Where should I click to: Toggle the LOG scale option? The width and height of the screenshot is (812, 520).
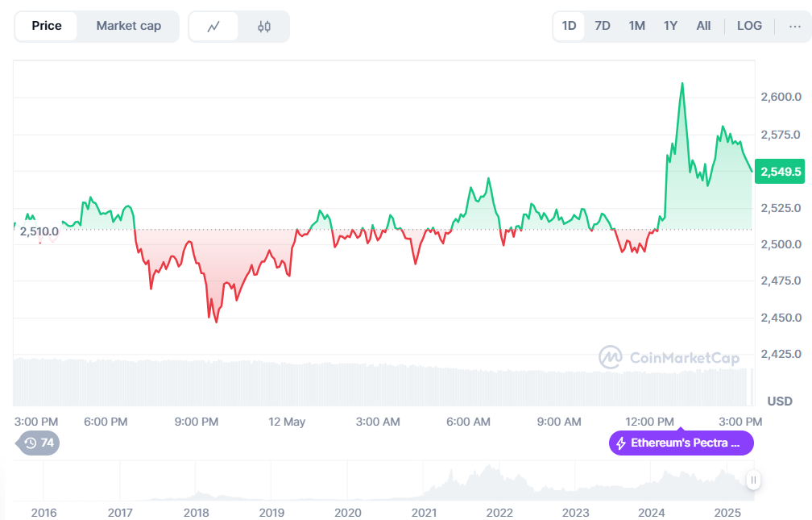[749, 26]
